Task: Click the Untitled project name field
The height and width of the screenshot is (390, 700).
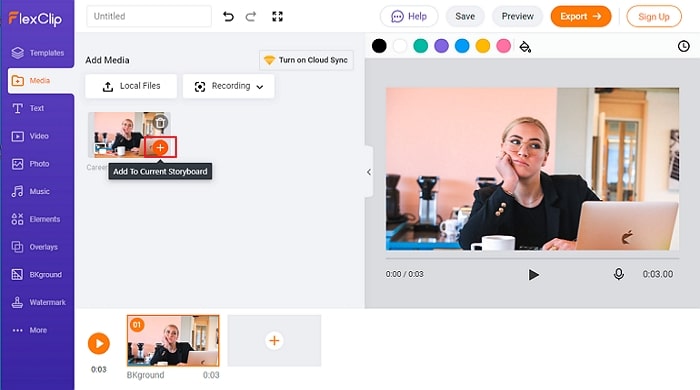Action: (149, 17)
